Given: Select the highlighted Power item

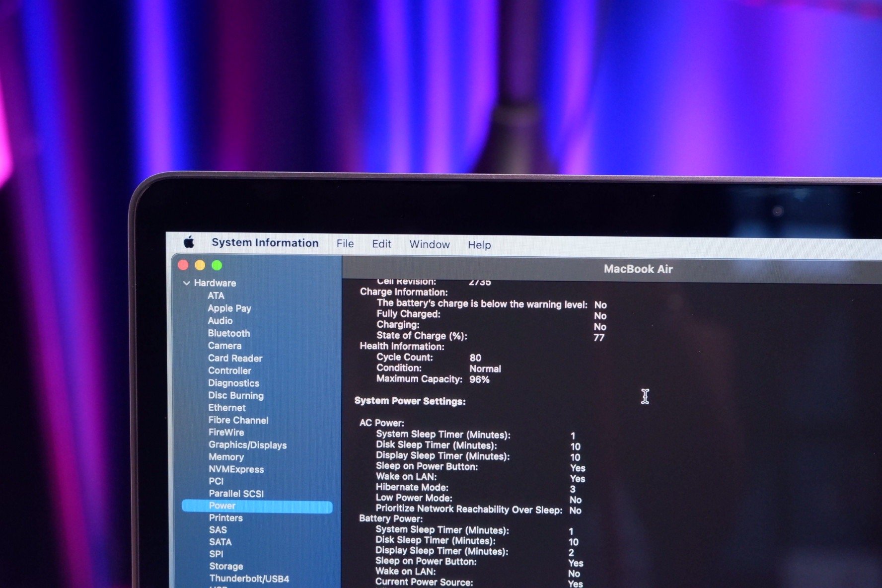Looking at the screenshot, I should (257, 506).
